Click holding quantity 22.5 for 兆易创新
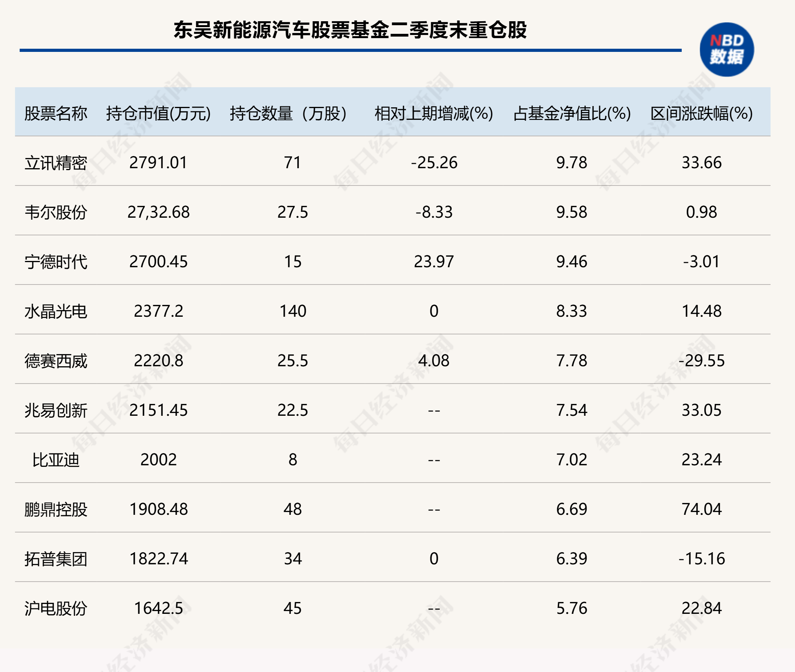 tap(293, 410)
